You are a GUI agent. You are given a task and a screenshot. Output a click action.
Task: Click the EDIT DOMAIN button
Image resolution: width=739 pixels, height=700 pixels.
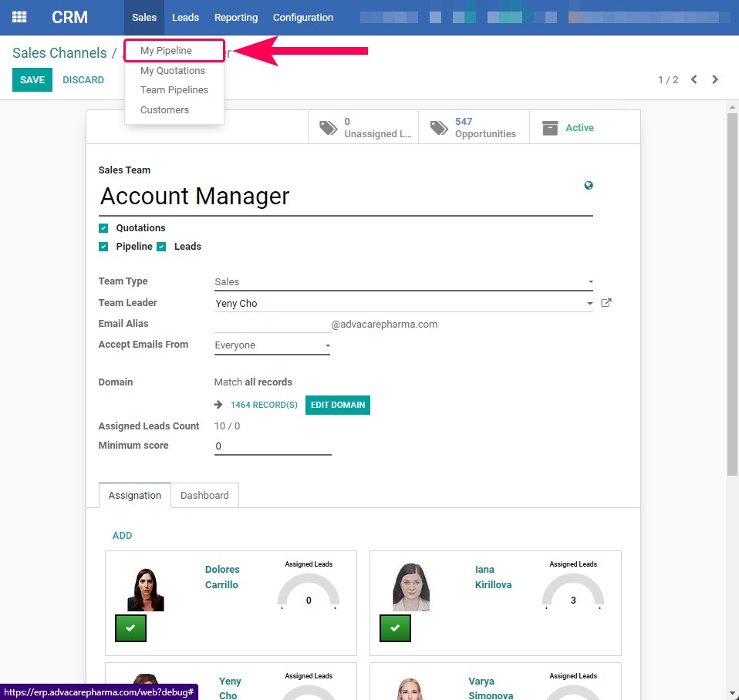338,405
